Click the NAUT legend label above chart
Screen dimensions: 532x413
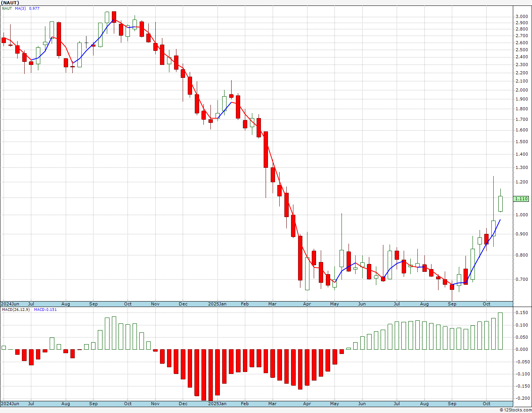[x=7, y=8]
